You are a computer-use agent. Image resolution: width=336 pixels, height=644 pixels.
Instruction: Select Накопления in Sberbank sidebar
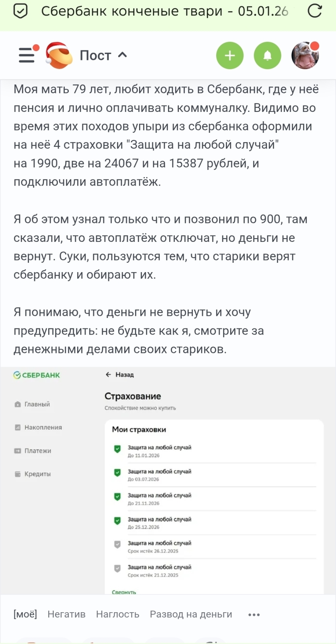point(43,427)
